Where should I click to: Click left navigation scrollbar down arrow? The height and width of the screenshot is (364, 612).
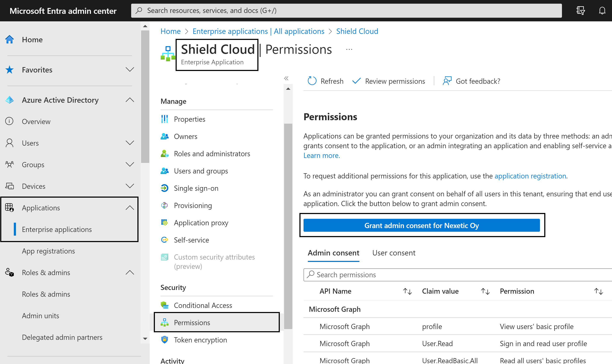tap(145, 339)
